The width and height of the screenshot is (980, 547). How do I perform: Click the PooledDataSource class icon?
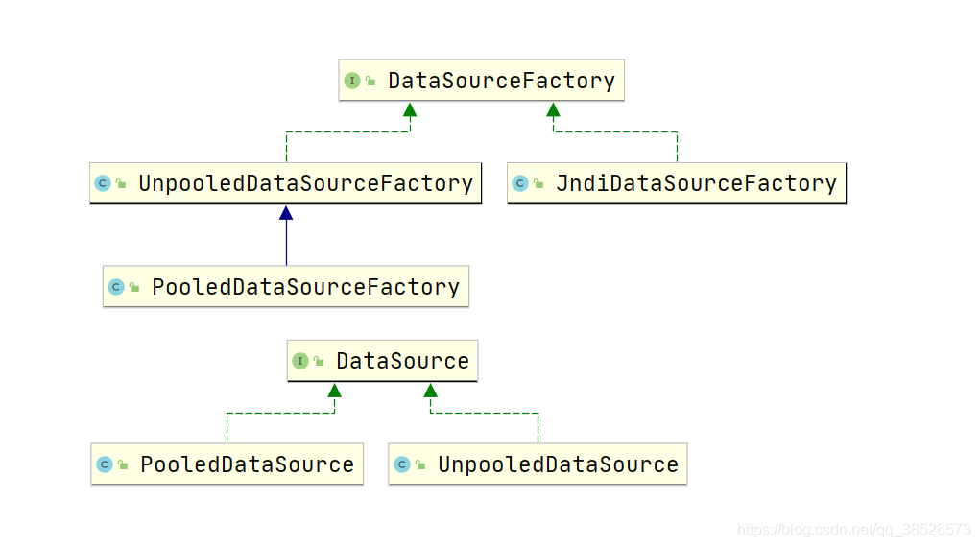(x=105, y=464)
